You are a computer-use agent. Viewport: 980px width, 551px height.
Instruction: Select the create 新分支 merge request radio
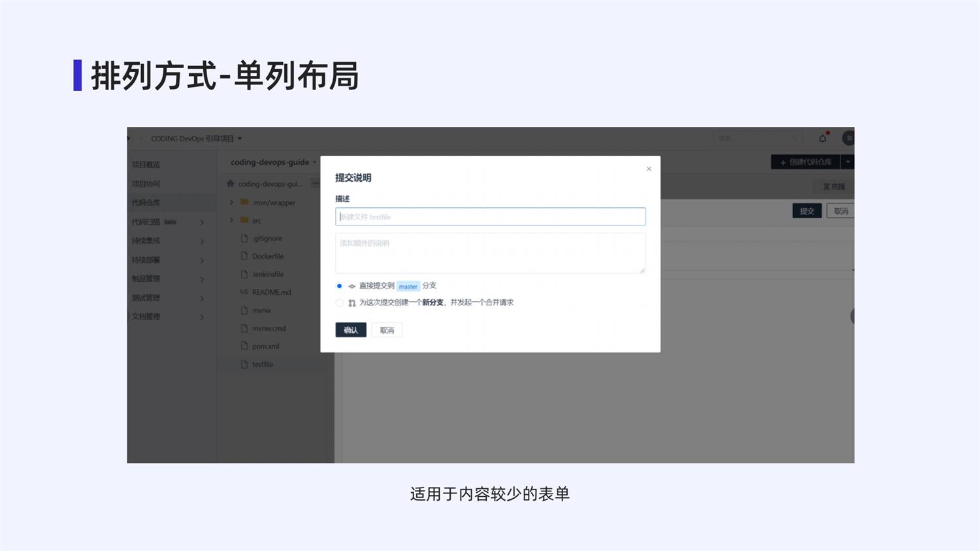339,303
